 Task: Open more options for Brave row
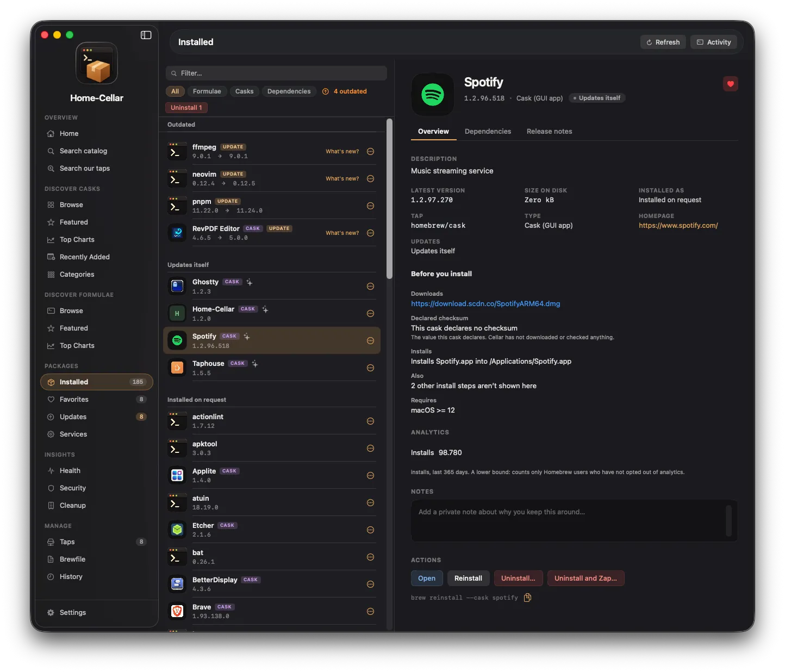370,612
